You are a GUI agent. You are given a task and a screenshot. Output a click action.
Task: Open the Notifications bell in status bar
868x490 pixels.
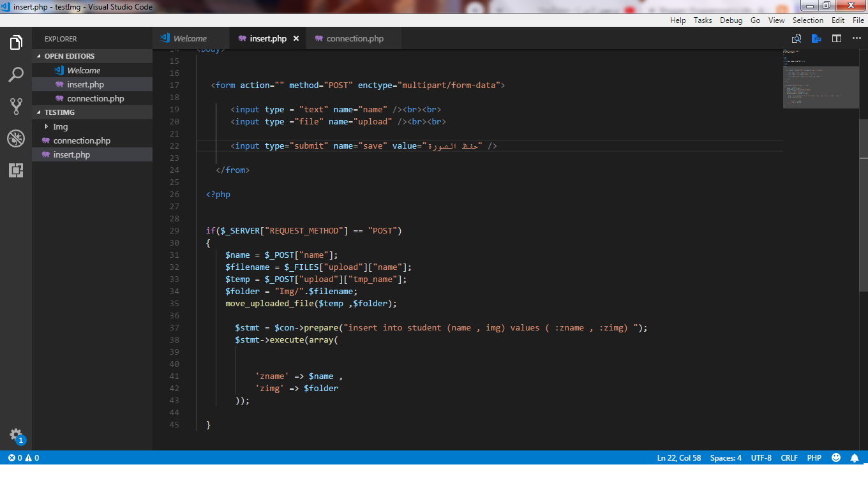855,457
